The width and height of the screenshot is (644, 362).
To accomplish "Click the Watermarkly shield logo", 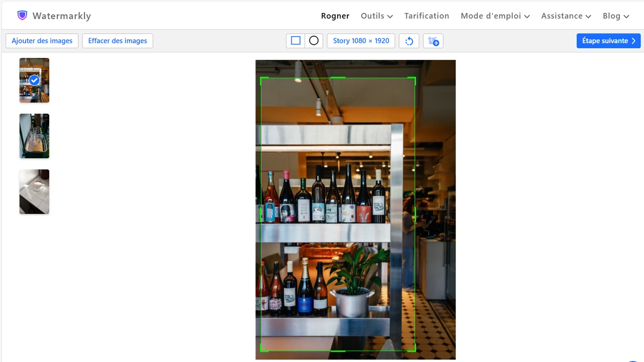I will [x=22, y=15].
